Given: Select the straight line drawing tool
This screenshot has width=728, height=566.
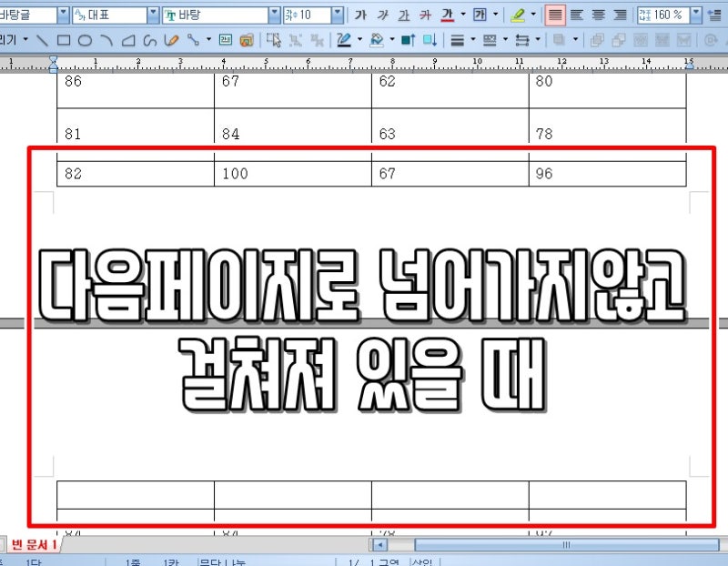Looking at the screenshot, I should 42,40.
